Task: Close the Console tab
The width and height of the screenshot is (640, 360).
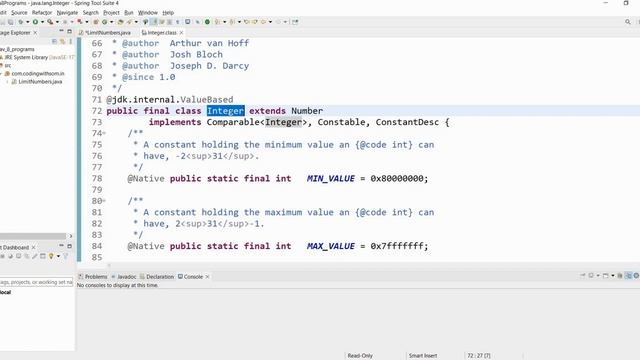Action: coord(207,277)
